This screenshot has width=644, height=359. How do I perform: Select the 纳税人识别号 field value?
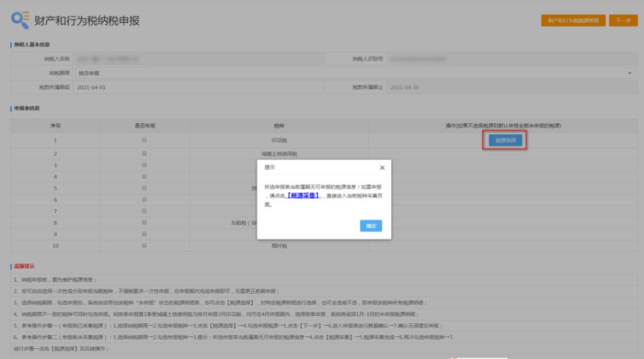point(509,59)
